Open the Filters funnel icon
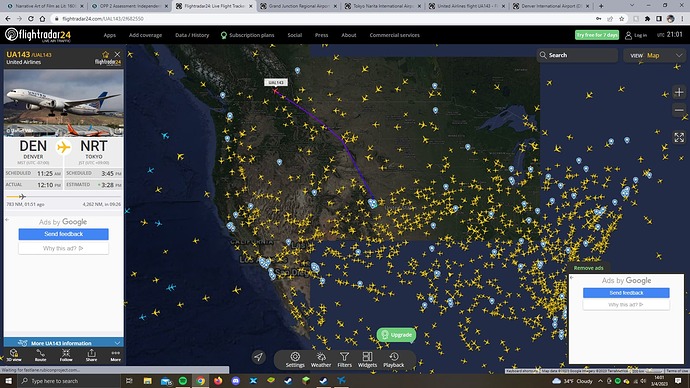 click(x=345, y=359)
